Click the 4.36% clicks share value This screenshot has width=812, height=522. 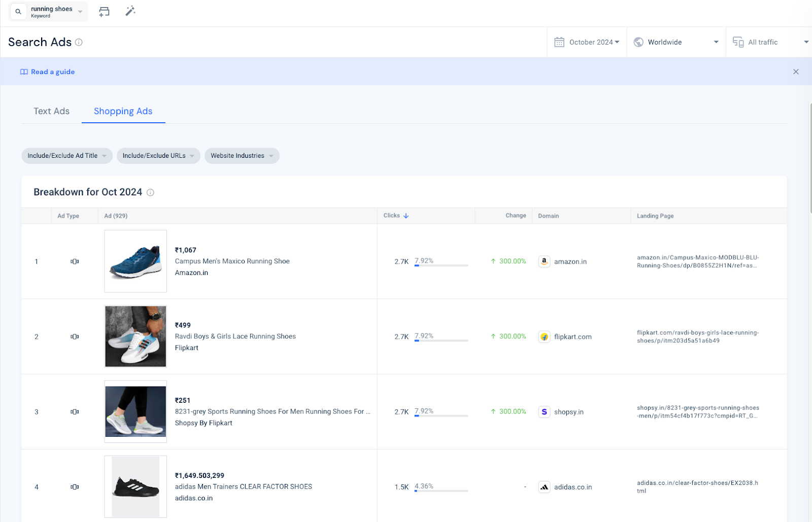(x=424, y=486)
